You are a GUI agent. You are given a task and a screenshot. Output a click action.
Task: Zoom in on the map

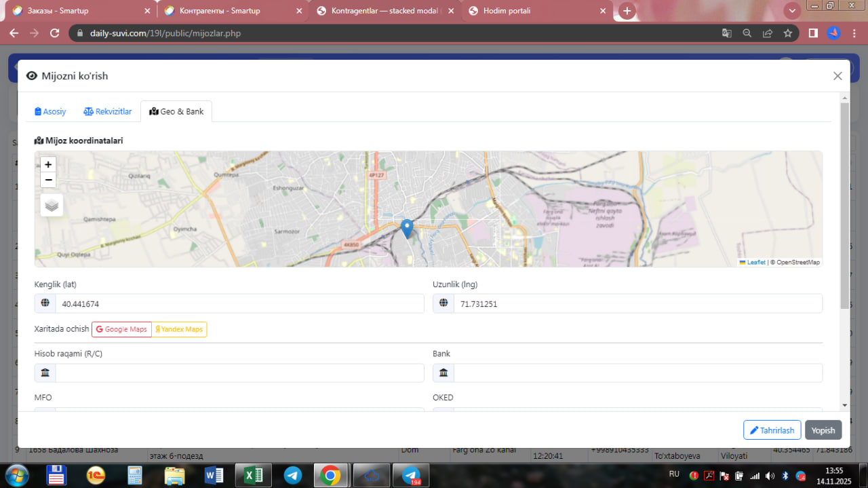click(x=48, y=164)
